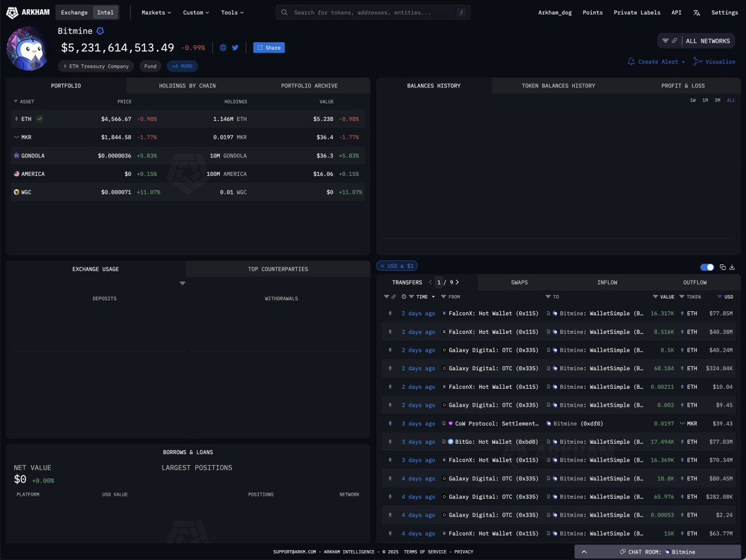Switch to the Holdings By Chain tab
This screenshot has width=746, height=560.
[x=187, y=86]
